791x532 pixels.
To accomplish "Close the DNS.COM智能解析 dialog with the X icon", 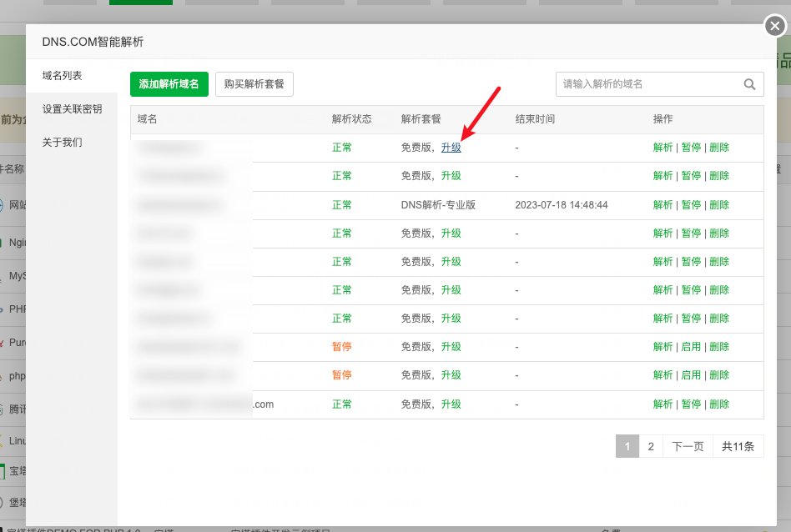I will click(775, 25).
